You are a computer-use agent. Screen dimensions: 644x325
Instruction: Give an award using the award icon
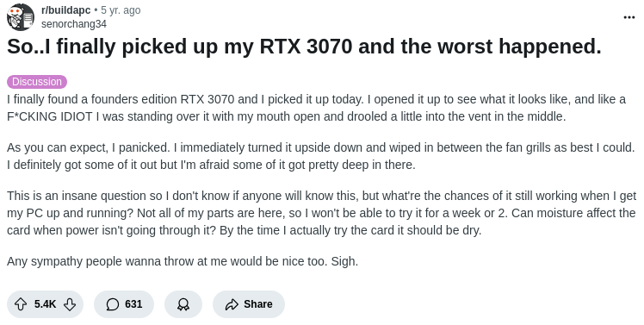tap(183, 304)
